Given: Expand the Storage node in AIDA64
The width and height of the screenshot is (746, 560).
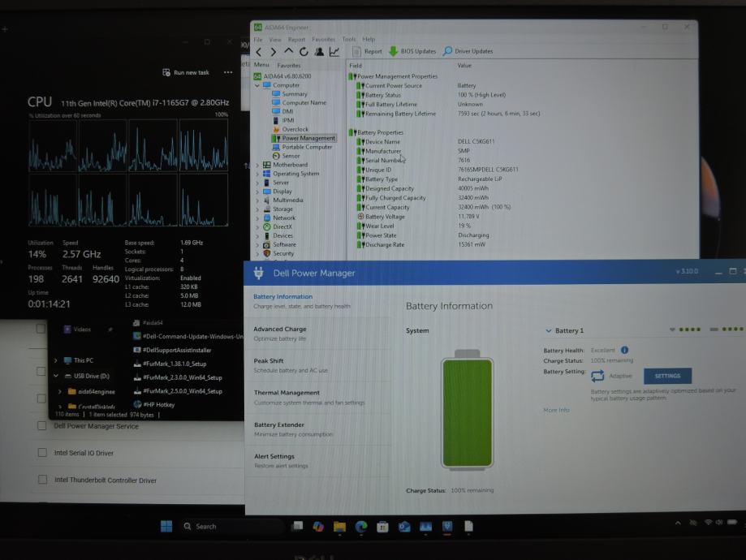Looking at the screenshot, I should pyautogui.click(x=257, y=209).
